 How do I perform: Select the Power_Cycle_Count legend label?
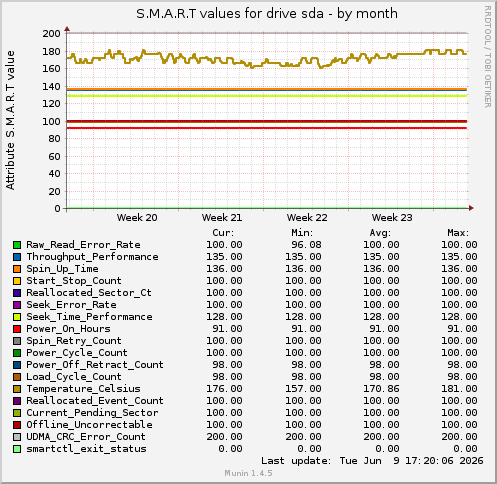tap(77, 353)
